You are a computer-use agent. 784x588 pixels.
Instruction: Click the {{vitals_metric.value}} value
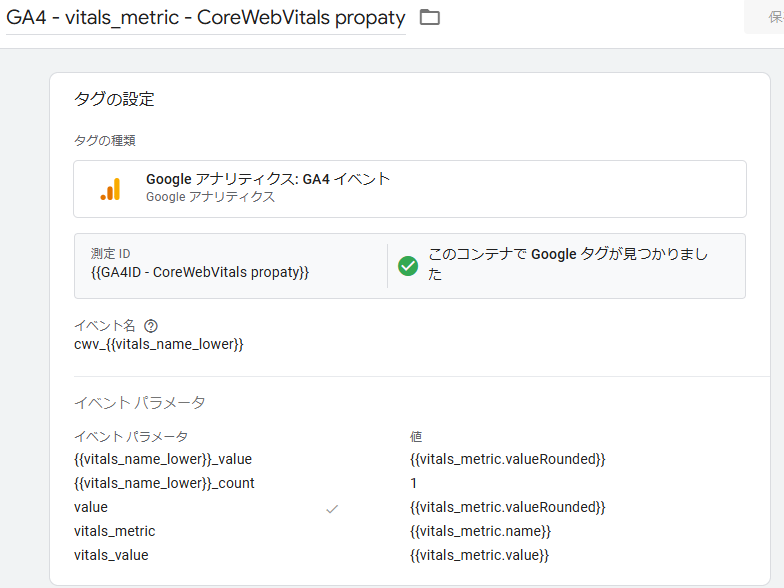[479, 555]
